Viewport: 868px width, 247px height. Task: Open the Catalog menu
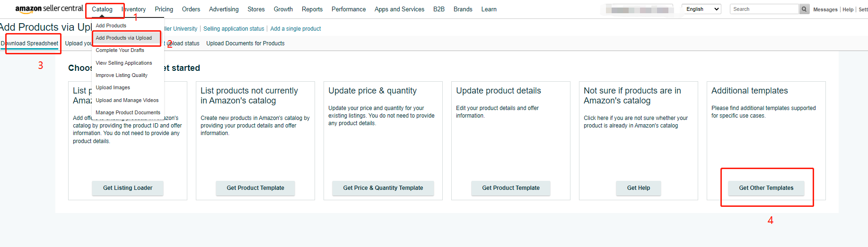click(x=102, y=9)
